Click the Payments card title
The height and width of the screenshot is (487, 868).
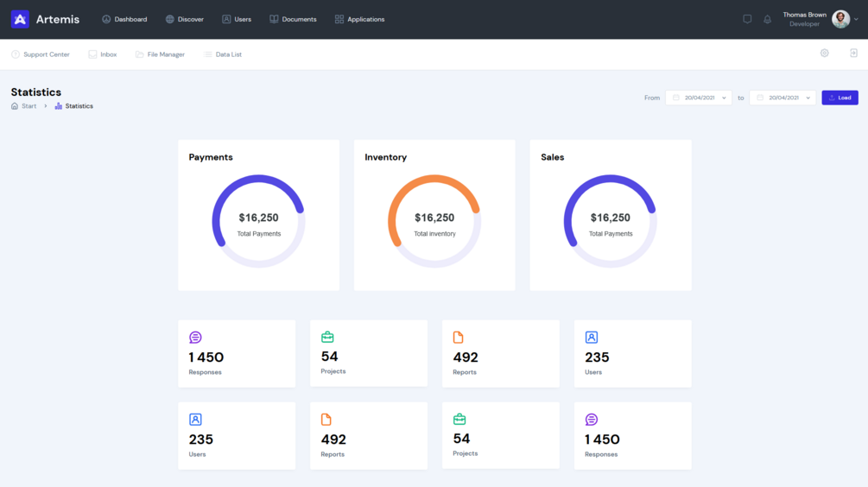coord(211,157)
